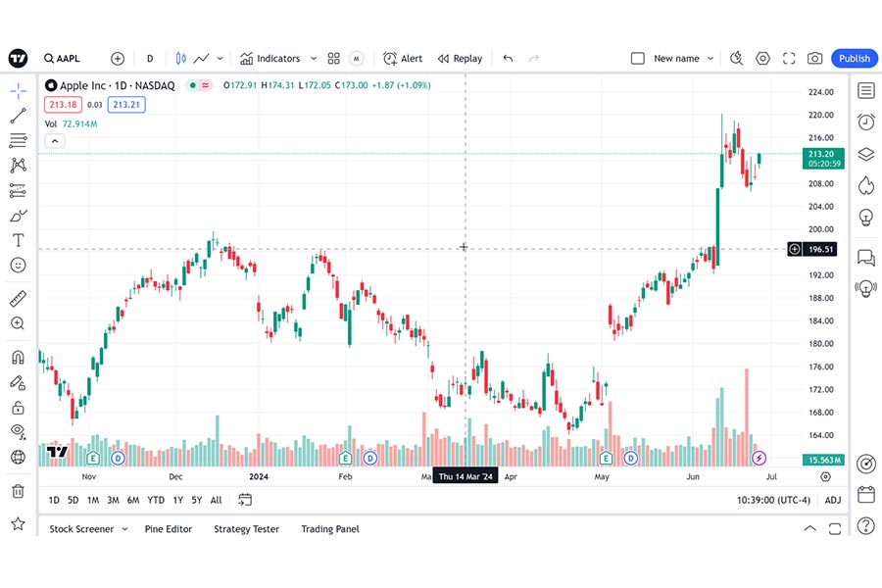882x588 pixels.
Task: Click the 213.18 sell price button
Action: 63,105
